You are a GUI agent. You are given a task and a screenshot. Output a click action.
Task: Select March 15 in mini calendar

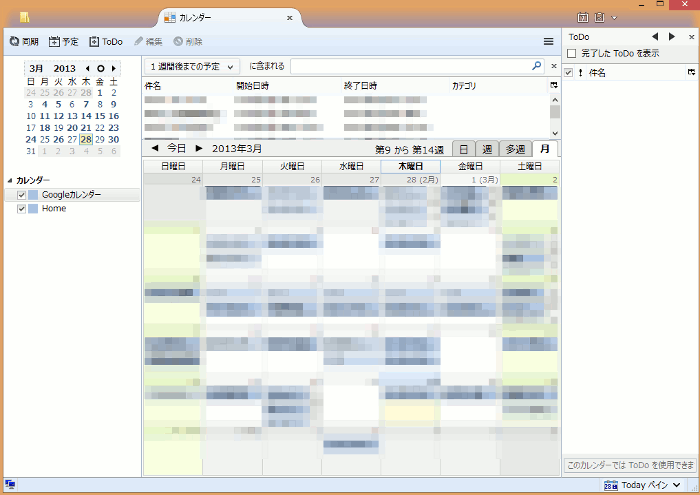[100, 116]
